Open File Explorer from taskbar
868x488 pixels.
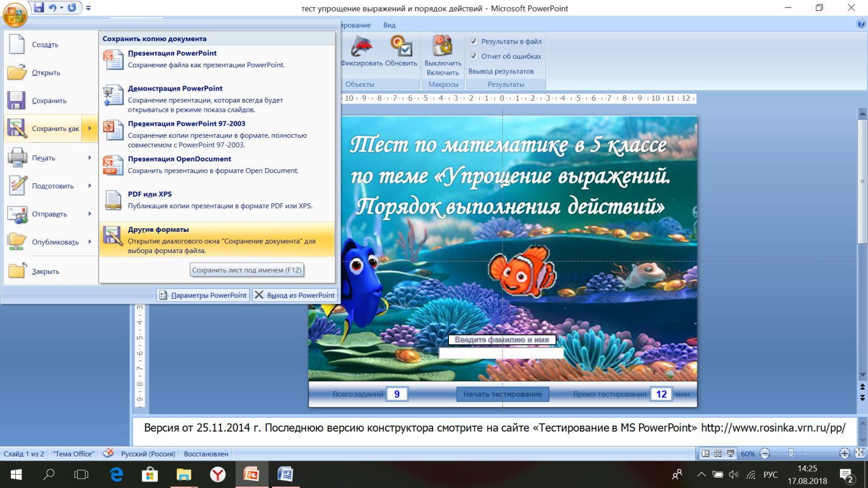pos(183,474)
